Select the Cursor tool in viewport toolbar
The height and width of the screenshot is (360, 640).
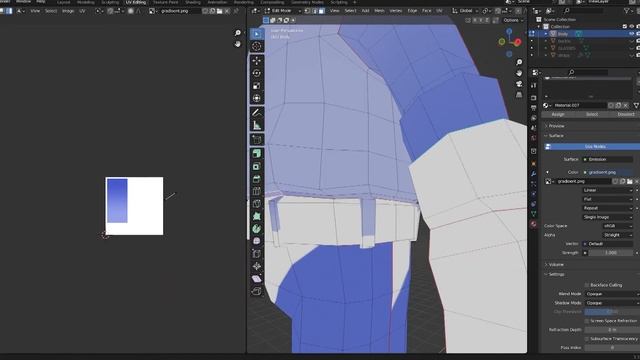(x=256, y=47)
